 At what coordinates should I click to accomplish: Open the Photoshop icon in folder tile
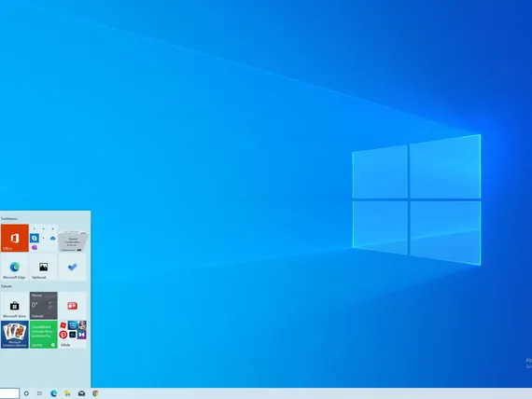click(72, 335)
